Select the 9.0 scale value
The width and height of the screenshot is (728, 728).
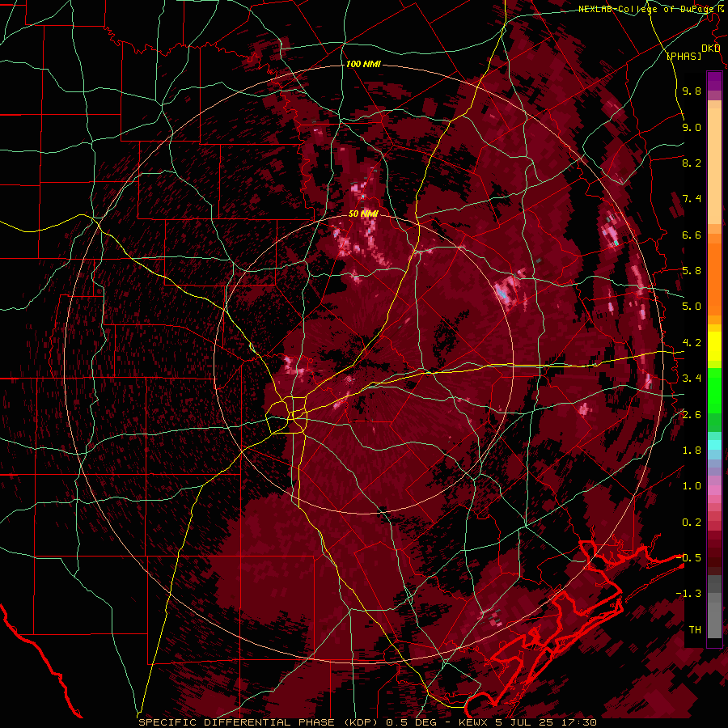pos(692,127)
